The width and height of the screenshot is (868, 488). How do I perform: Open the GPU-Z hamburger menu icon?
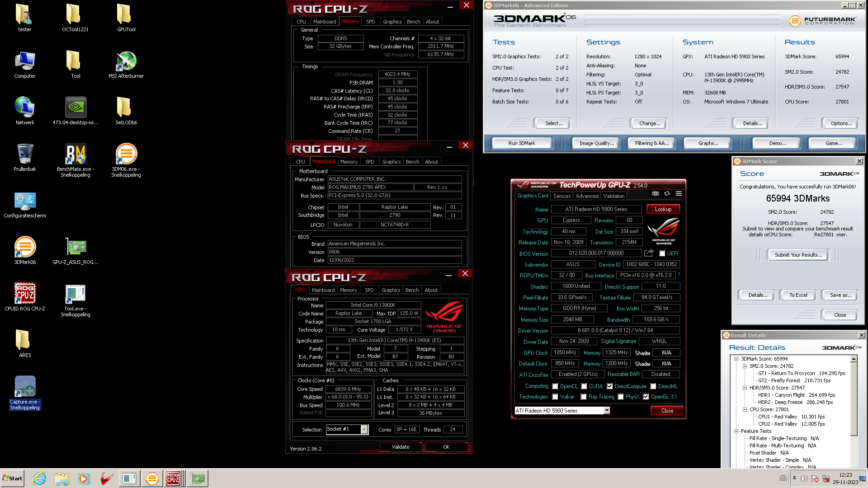coord(679,193)
